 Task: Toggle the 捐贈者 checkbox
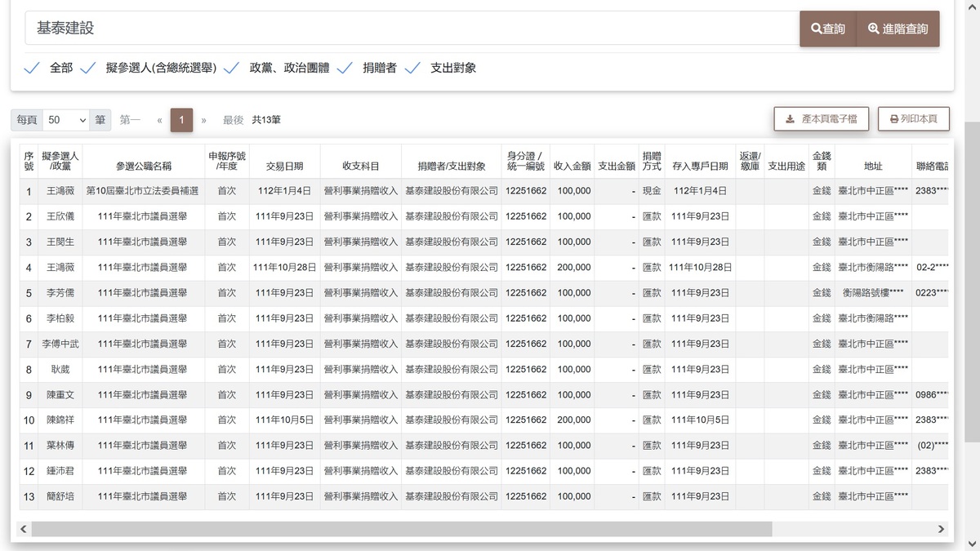point(345,68)
